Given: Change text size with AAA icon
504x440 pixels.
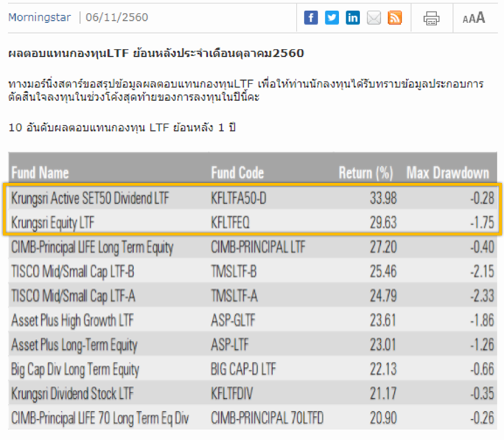Looking at the screenshot, I should 474,19.
